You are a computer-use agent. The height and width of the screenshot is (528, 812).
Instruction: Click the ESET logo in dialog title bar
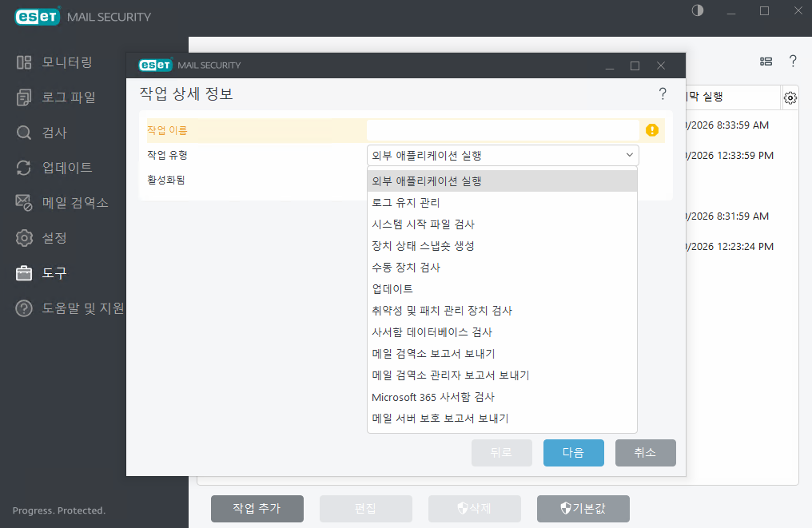pos(155,66)
